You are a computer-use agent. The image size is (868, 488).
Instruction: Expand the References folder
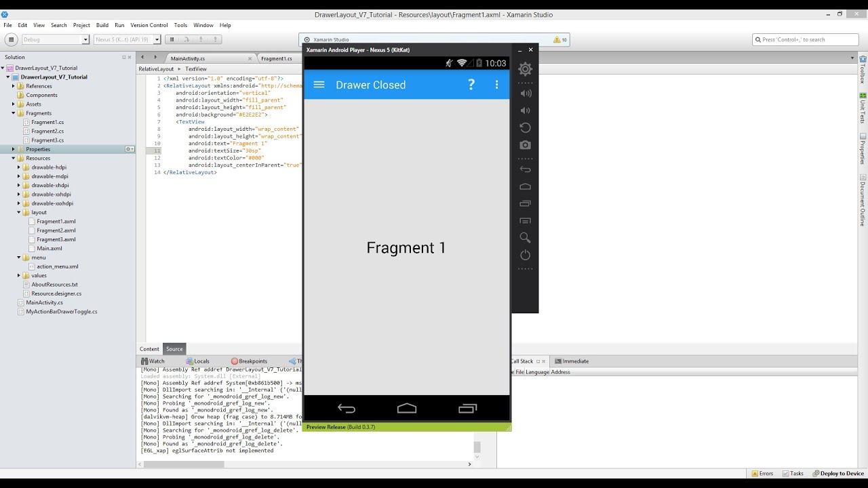[13, 86]
